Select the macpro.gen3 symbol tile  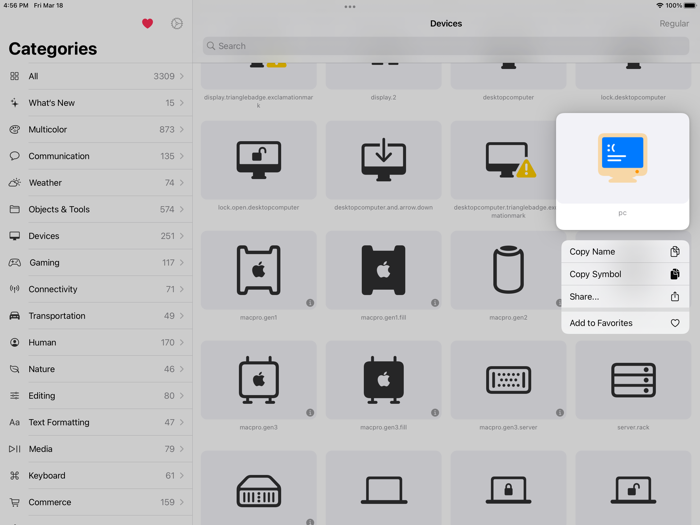coord(258,380)
